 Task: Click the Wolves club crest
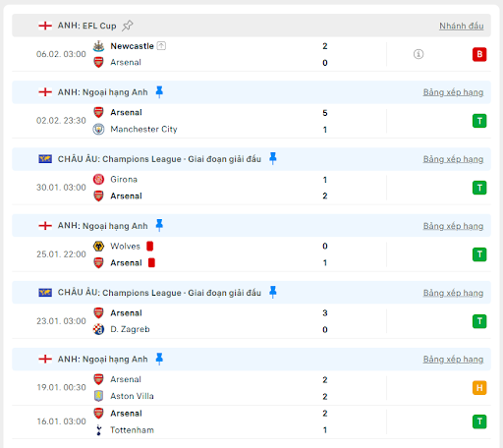click(98, 246)
